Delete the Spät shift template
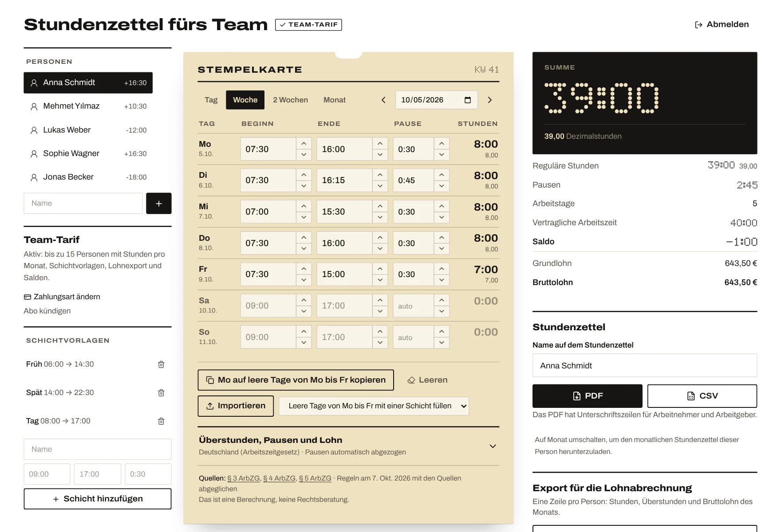The width and height of the screenshot is (781, 532). [x=161, y=393]
